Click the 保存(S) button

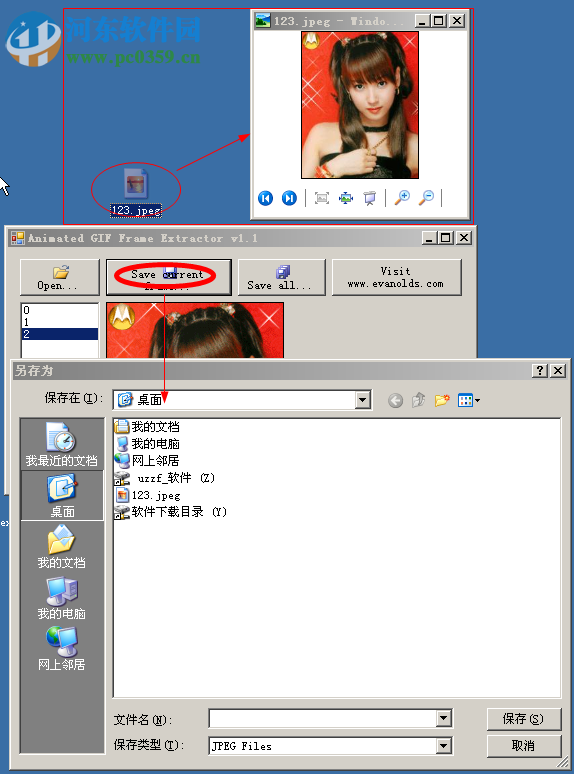pyautogui.click(x=524, y=719)
